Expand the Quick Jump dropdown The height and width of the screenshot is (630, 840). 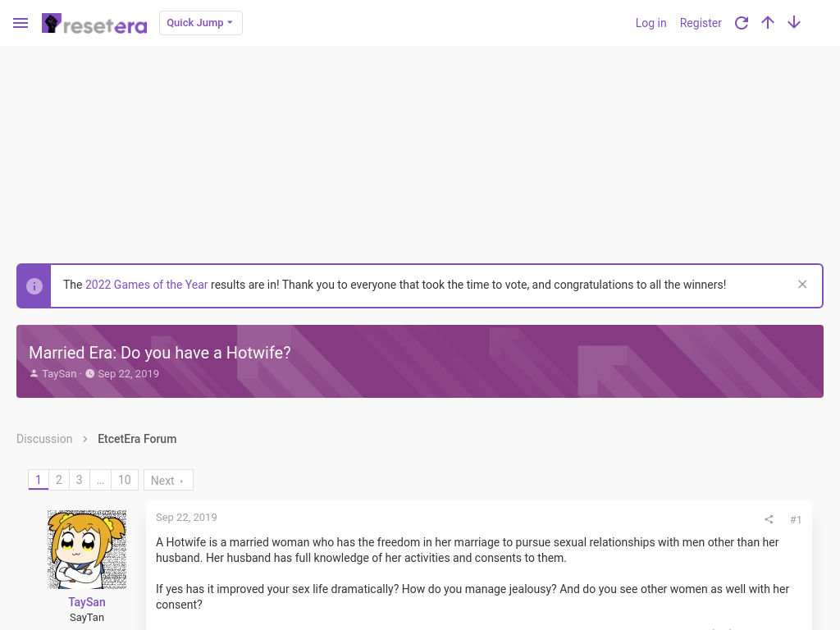pos(200,23)
